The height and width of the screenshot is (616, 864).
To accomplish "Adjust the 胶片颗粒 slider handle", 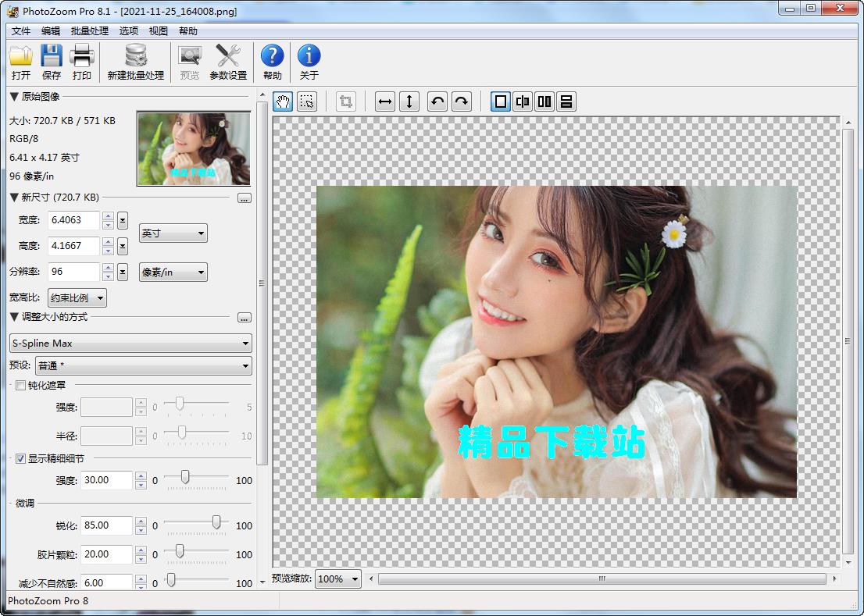I will (x=179, y=550).
